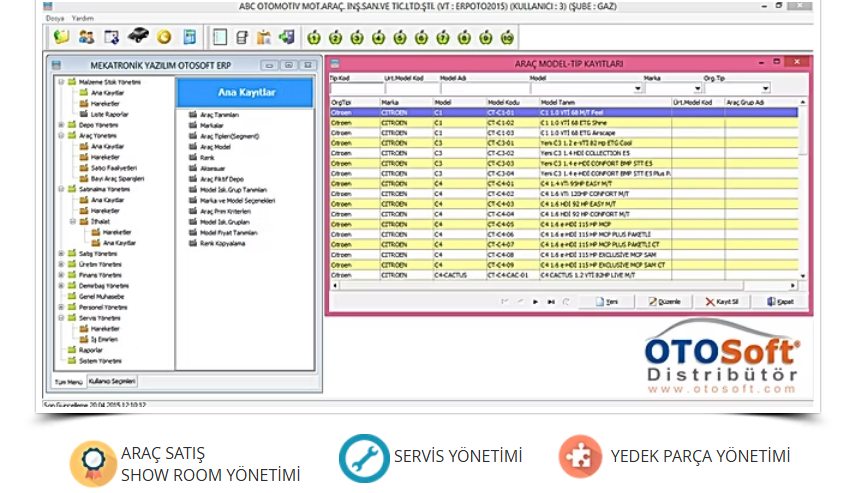This screenshot has height=493, width=860.
Task: Click the ARAÇ SATIŞ badge icon
Action: tap(92, 462)
